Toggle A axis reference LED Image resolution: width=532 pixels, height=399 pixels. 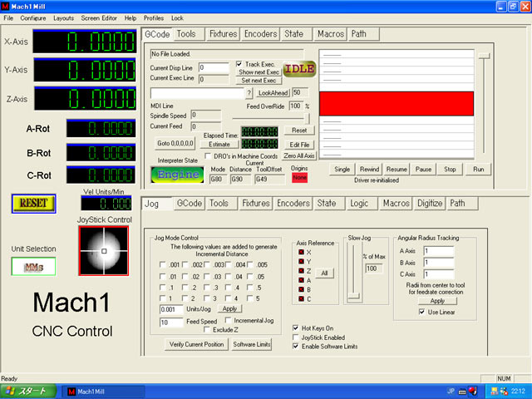301,280
